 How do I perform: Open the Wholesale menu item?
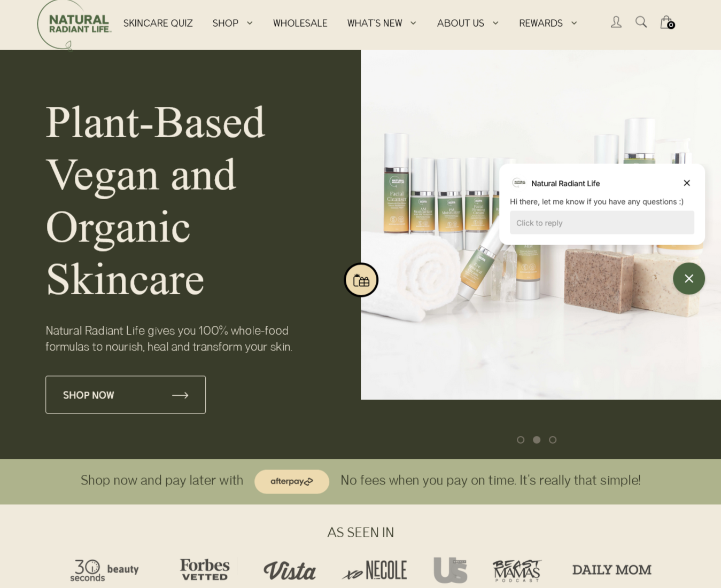(x=300, y=23)
